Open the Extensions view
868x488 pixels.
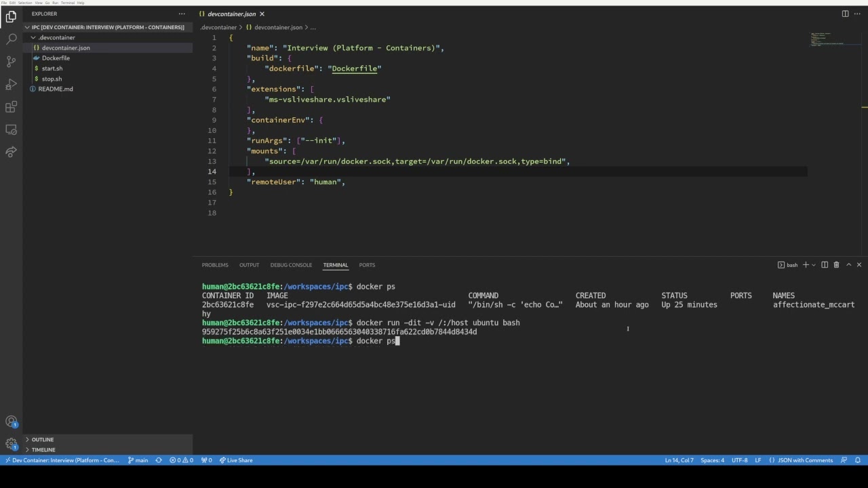(x=11, y=107)
